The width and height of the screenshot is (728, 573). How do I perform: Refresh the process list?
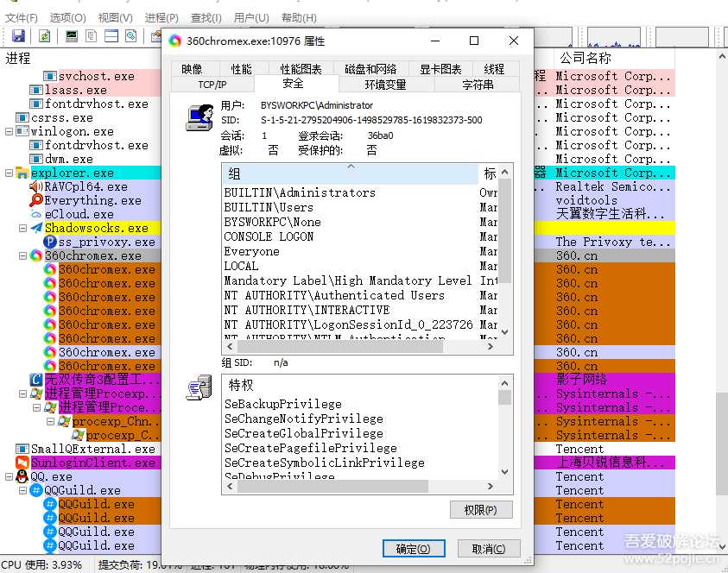coord(43,35)
